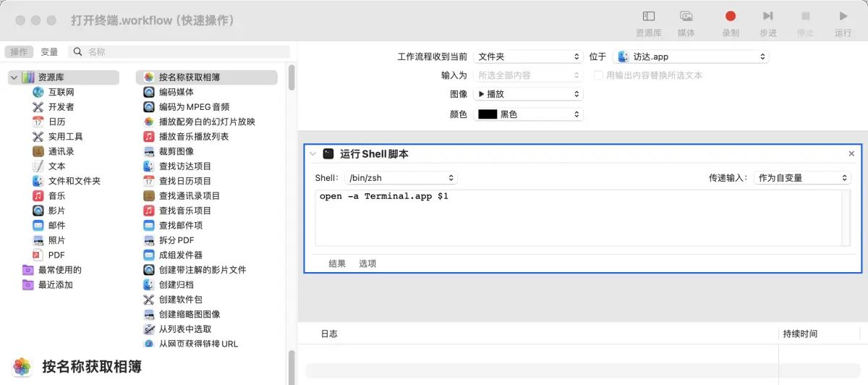Click the 步进 step icon
This screenshot has width=868, height=385.
(767, 17)
